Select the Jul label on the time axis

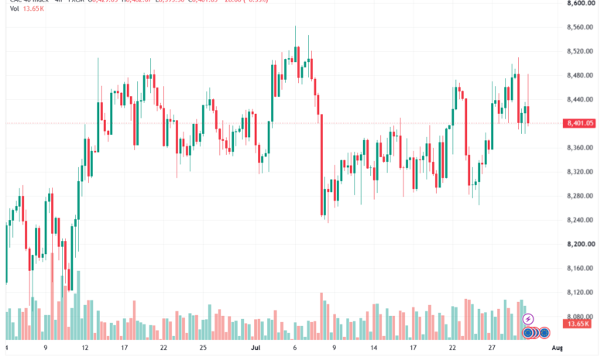(256, 348)
